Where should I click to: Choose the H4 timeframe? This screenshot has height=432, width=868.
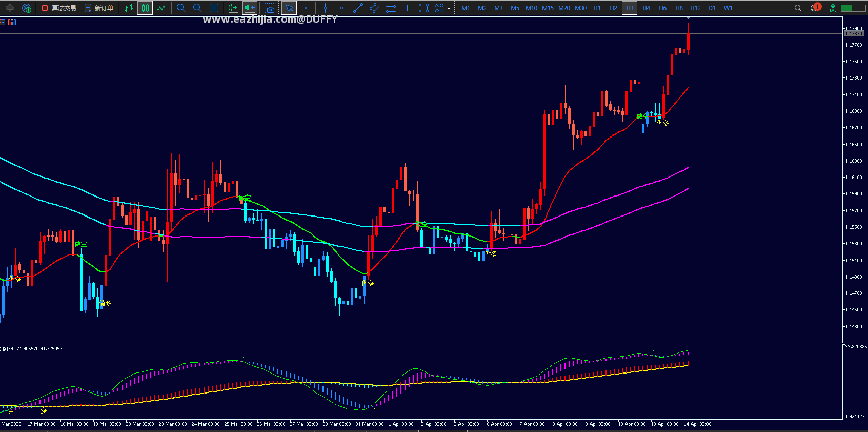coord(646,8)
